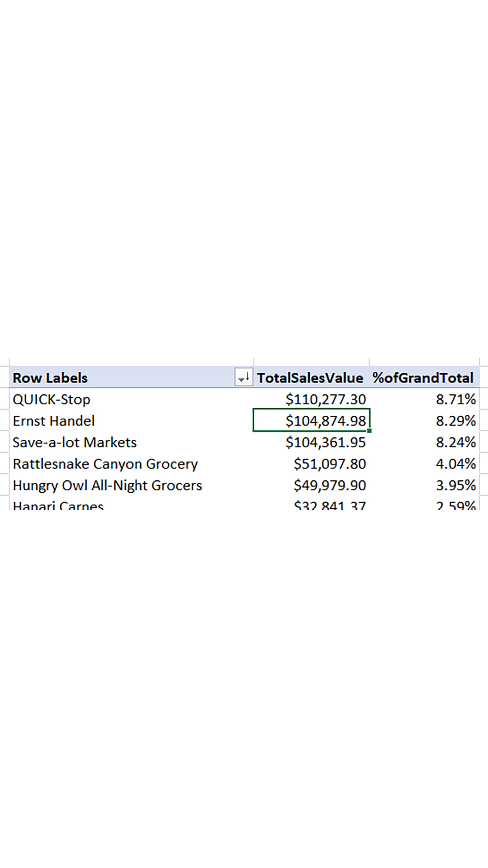Screen dimensions: 488x868
Task: Select the 8.29% percentage cell
Action: pyautogui.click(x=456, y=421)
